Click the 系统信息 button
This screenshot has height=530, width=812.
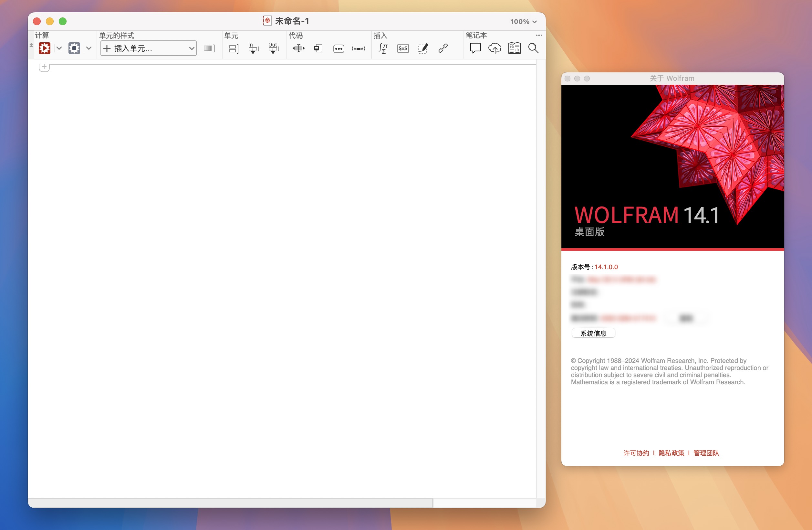(x=593, y=333)
